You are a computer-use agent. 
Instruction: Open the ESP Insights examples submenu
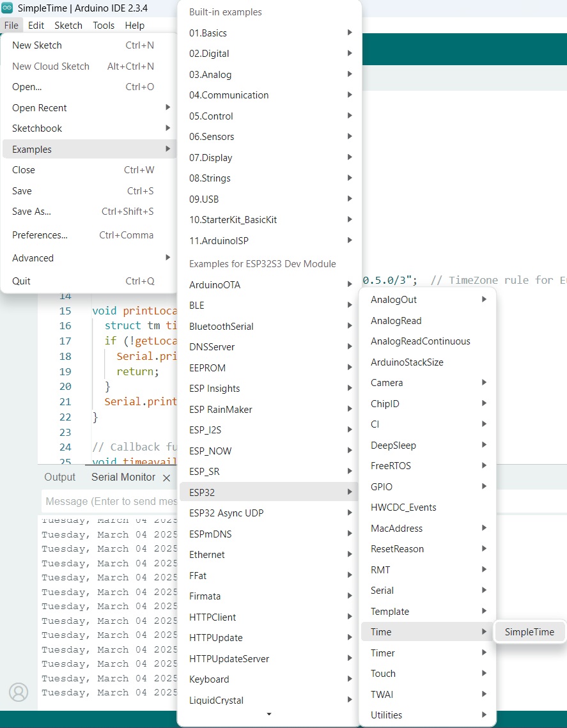point(269,388)
